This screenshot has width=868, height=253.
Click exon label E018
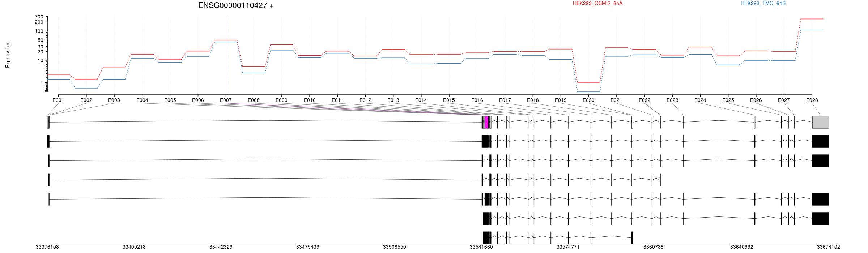pos(533,100)
